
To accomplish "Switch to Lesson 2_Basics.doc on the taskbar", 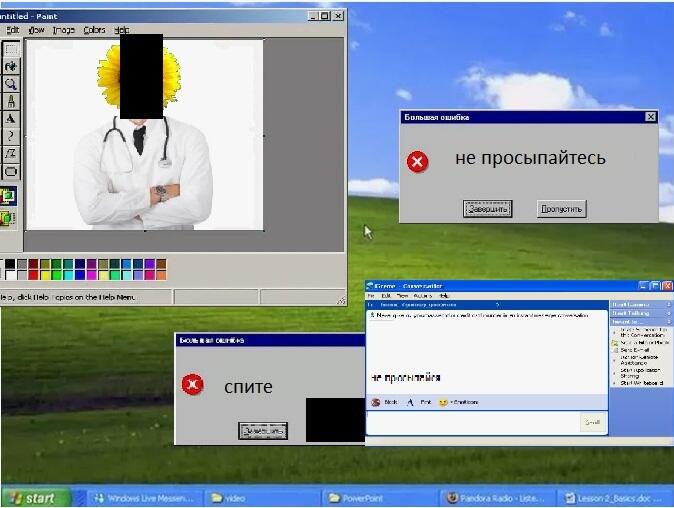I will point(616,498).
